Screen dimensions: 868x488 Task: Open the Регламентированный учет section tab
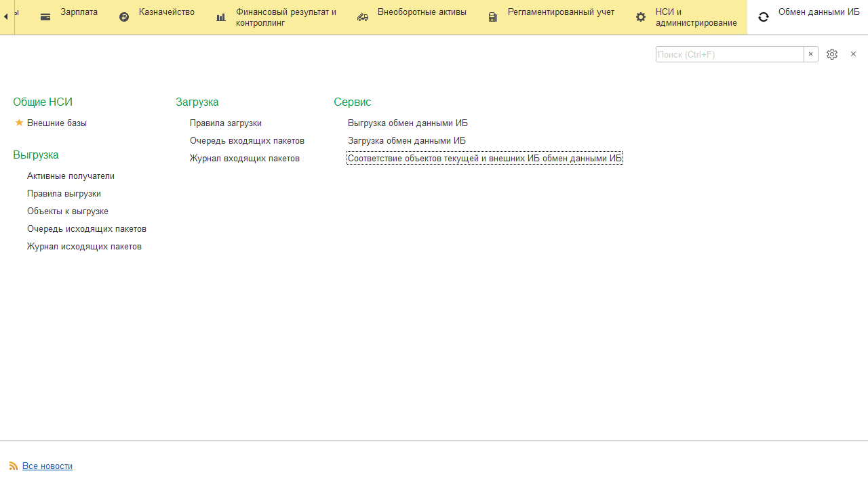point(560,12)
